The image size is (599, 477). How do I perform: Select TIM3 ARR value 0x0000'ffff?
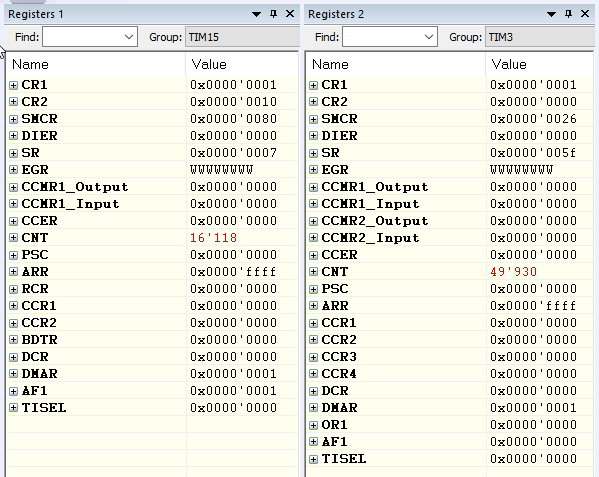(533, 306)
